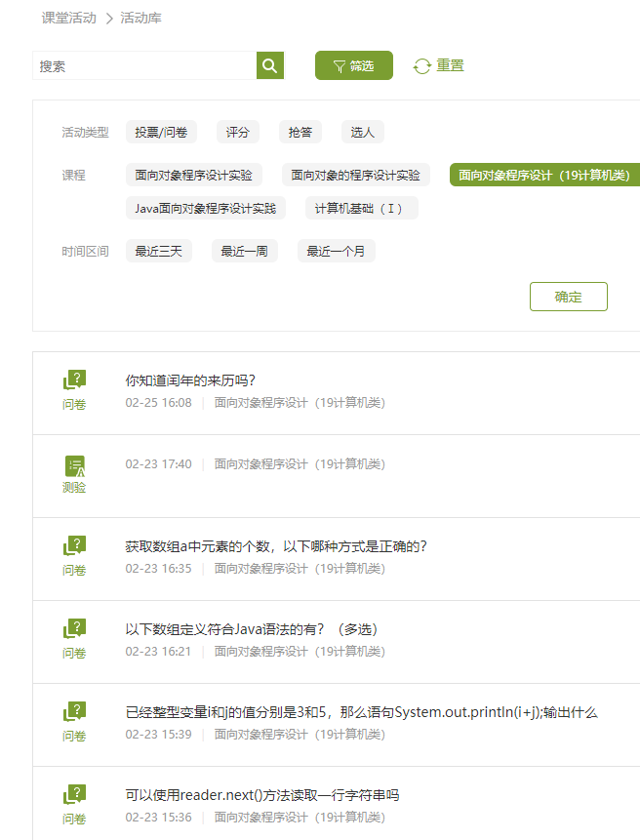Viewport: 640px width, 840px height.
Task: Toggle the 抢答 activity type filter
Action: pos(300,132)
